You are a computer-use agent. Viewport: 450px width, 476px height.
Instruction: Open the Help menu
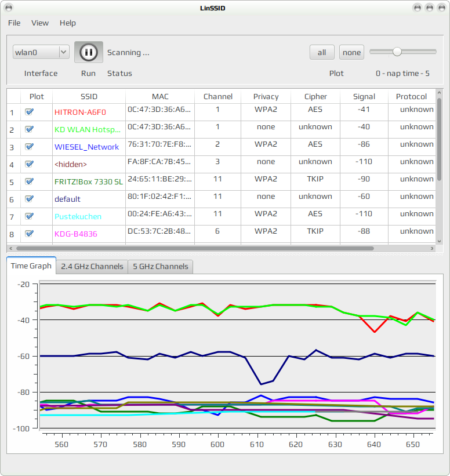tap(67, 23)
